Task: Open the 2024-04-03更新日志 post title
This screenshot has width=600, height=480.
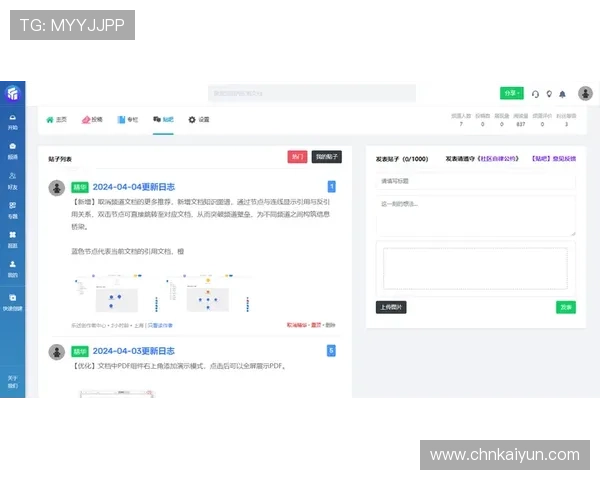Action: [x=134, y=351]
